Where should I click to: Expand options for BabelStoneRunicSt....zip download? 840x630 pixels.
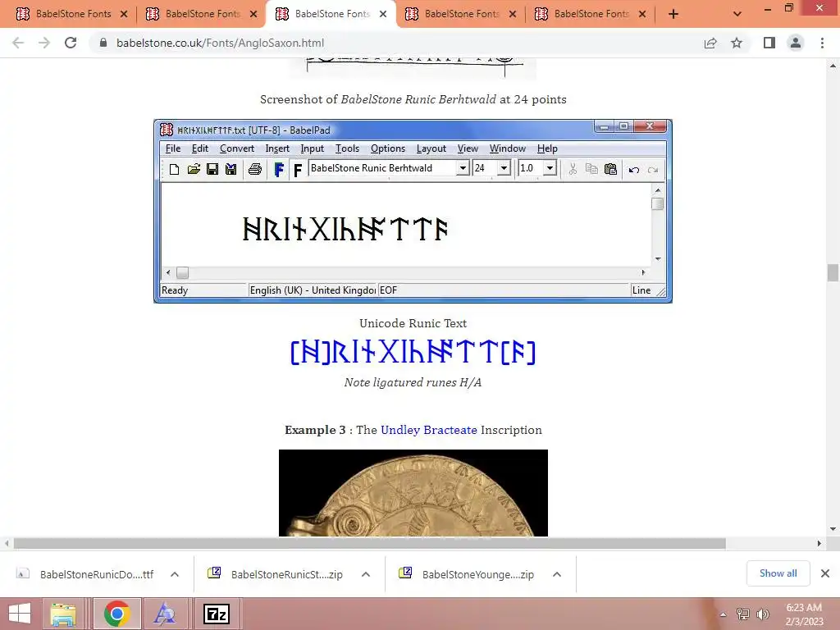[366, 574]
